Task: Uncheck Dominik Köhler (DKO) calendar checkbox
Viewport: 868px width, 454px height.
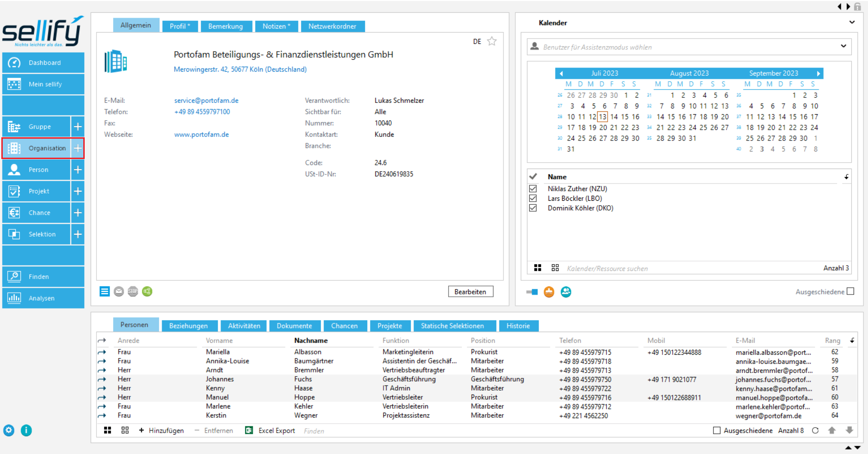Action: pyautogui.click(x=533, y=208)
